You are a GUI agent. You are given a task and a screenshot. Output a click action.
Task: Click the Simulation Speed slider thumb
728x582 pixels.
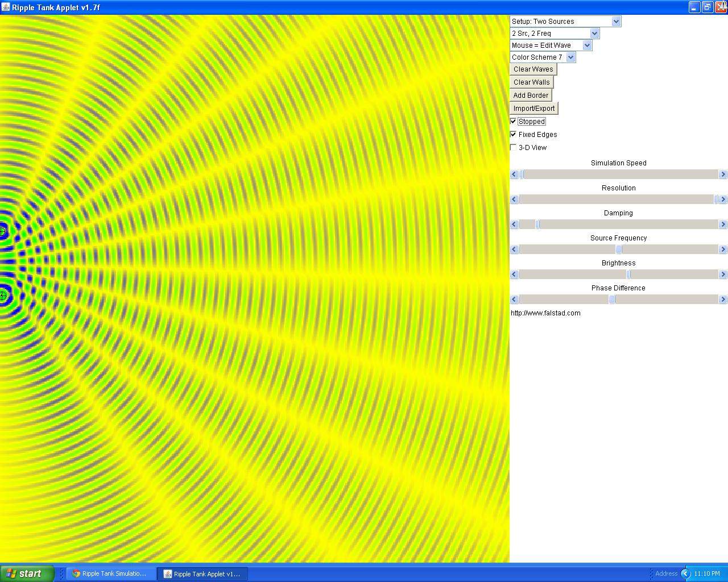point(522,174)
